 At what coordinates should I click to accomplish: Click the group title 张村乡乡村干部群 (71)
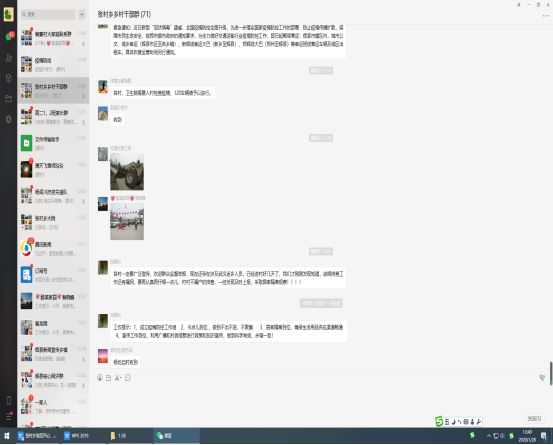[x=124, y=14]
